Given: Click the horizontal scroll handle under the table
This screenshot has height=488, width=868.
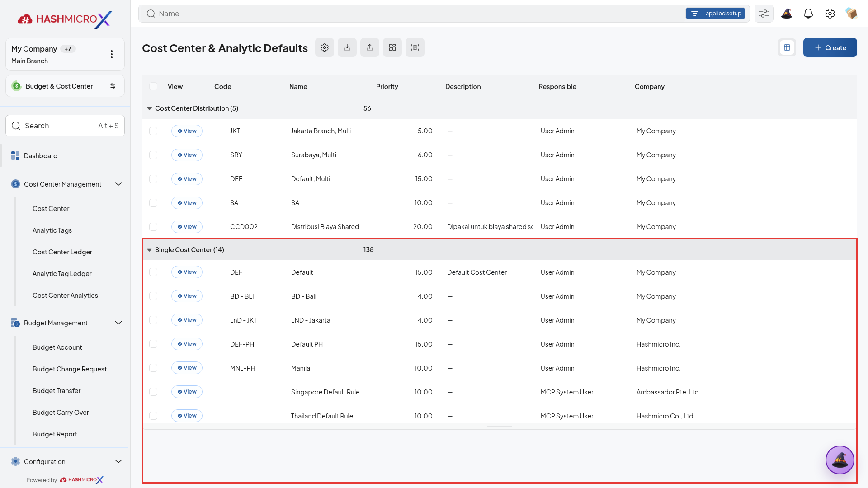Looking at the screenshot, I should coord(499,427).
